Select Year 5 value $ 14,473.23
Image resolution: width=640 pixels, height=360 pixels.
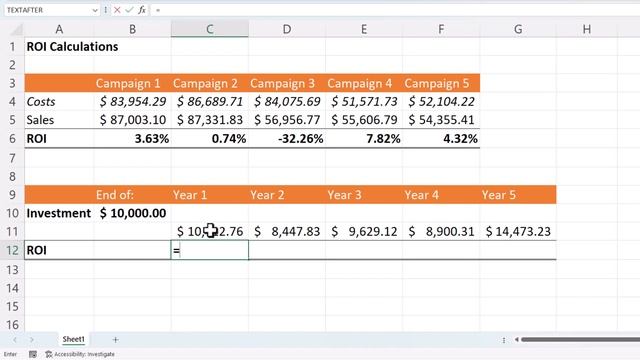[518, 231]
